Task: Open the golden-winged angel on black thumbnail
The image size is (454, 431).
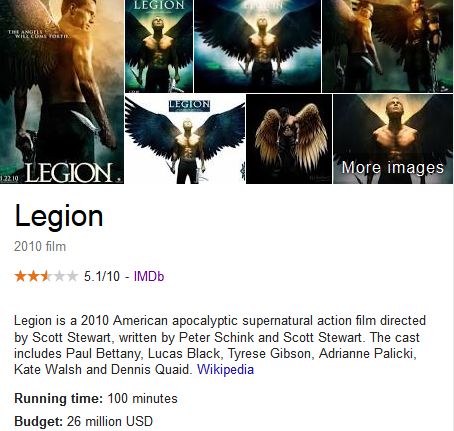Action: 289,139
